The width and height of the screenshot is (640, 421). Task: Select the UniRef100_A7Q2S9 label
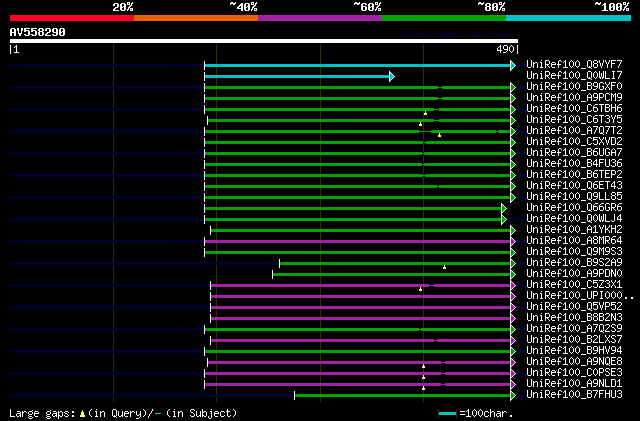(x=574, y=329)
